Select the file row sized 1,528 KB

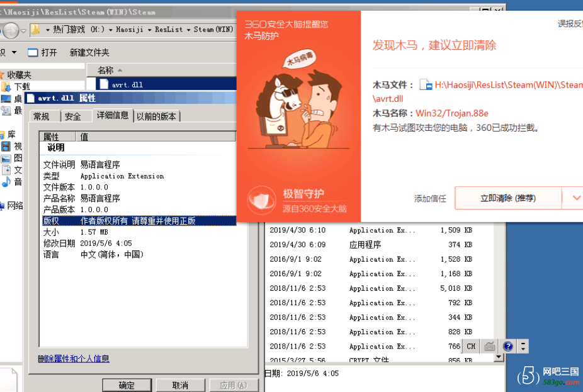pyautogui.click(x=379, y=259)
